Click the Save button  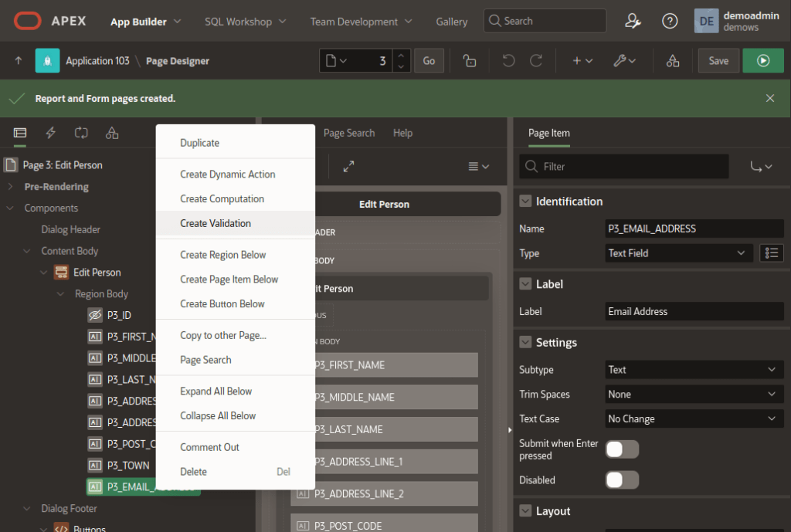[718, 59]
